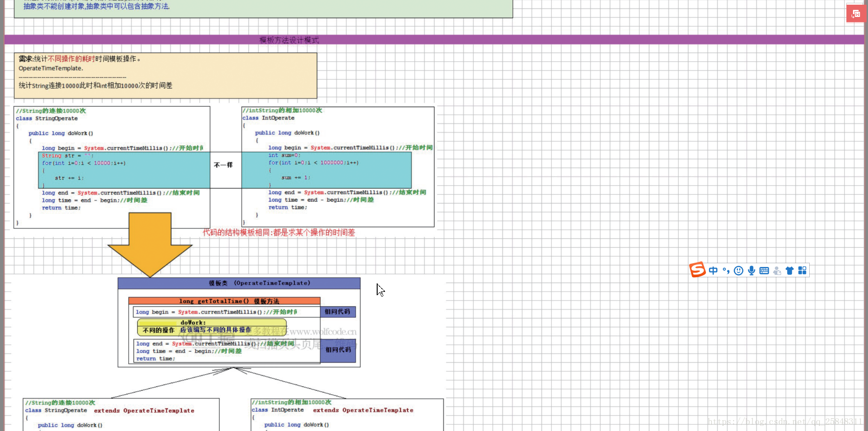Open the emoji smiley panel in the IME bar
868x431 pixels.
(738, 270)
